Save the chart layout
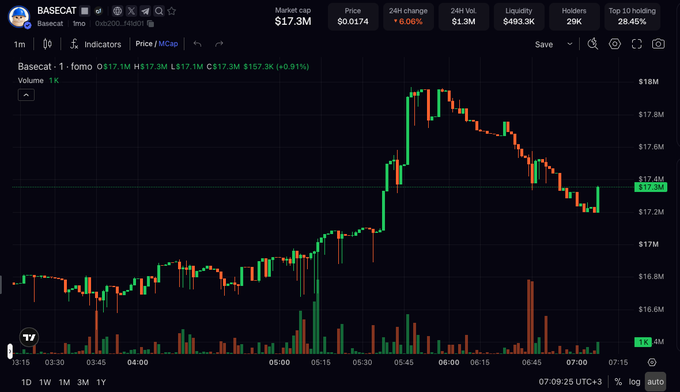The image size is (680, 392). pyautogui.click(x=544, y=44)
